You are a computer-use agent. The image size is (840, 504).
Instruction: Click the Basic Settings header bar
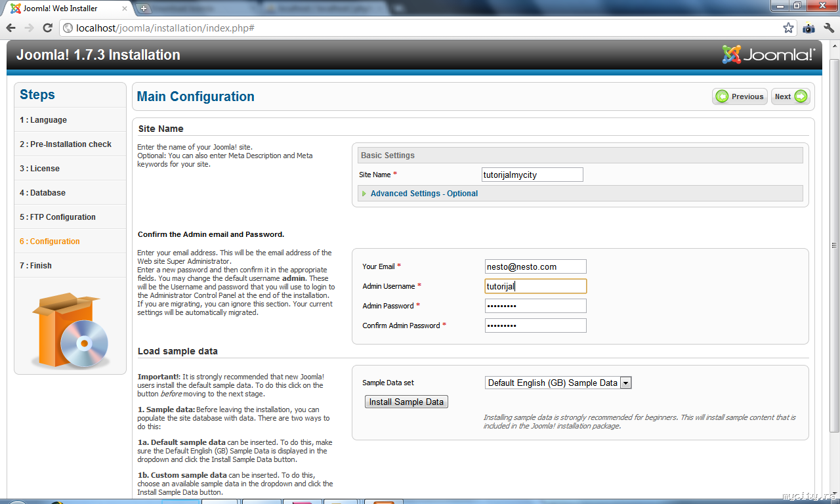(580, 156)
